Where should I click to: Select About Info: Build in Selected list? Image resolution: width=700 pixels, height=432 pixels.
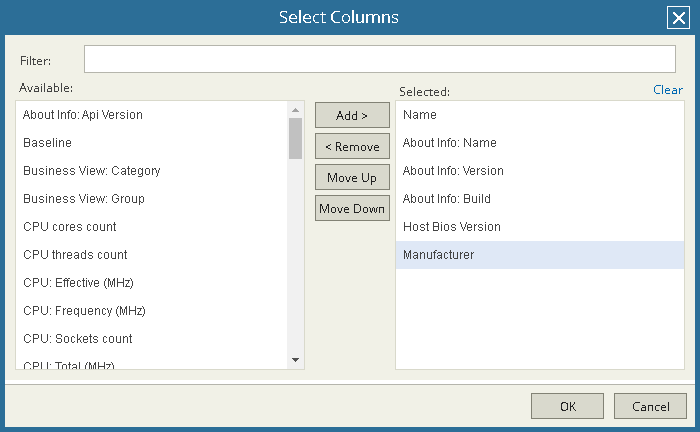pyautogui.click(x=447, y=199)
